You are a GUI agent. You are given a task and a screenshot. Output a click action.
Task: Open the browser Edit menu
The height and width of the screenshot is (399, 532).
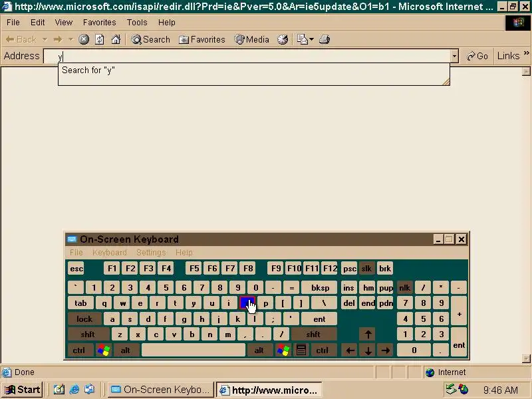(x=37, y=23)
